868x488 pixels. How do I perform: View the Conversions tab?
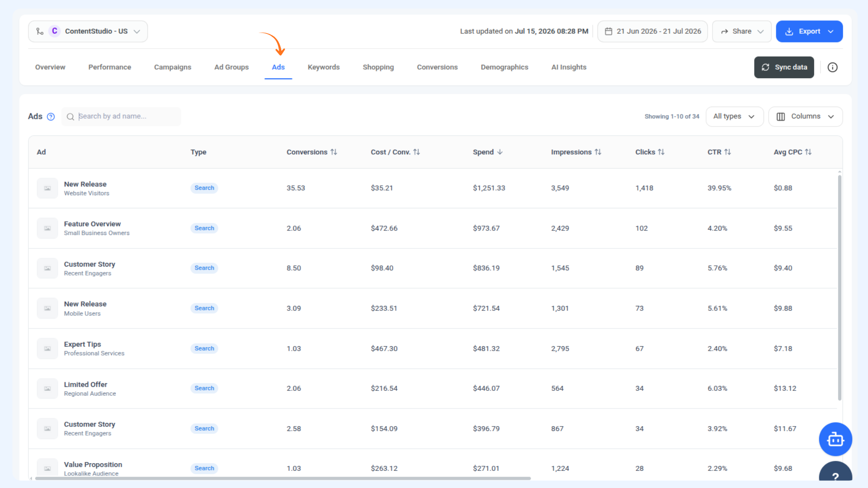point(437,67)
